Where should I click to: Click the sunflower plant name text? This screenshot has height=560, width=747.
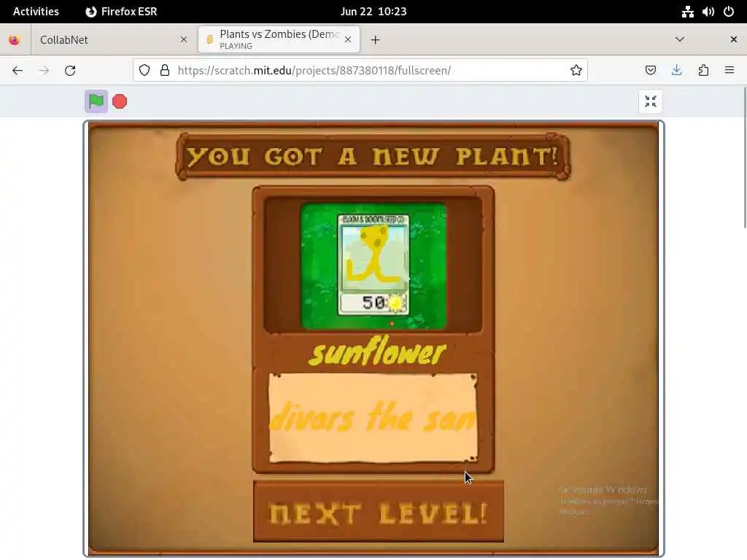377,351
